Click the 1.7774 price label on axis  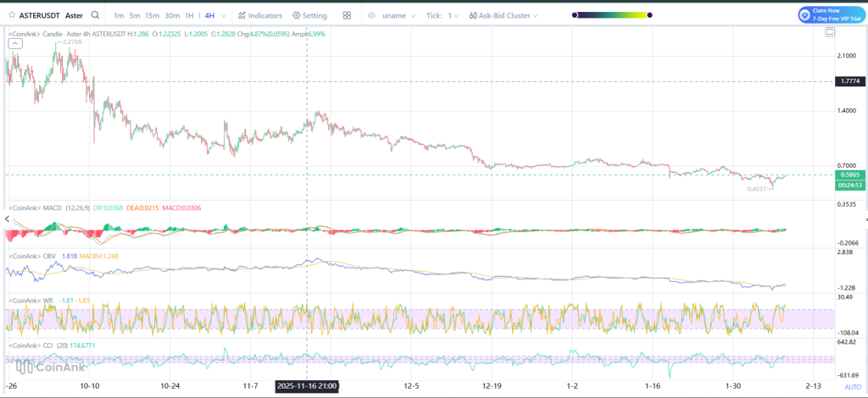[849, 81]
